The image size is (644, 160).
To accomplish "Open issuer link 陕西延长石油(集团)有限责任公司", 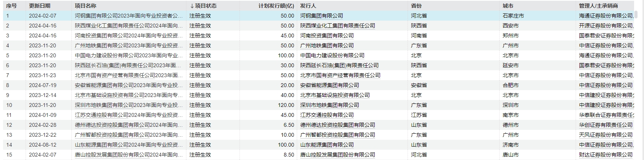I will 340,66.
